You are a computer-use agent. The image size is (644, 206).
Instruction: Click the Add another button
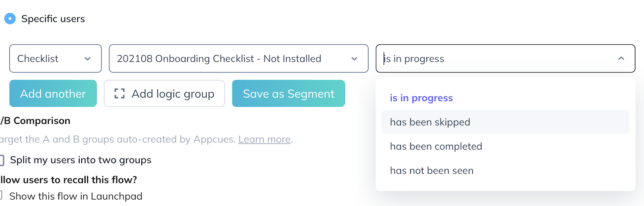click(53, 94)
